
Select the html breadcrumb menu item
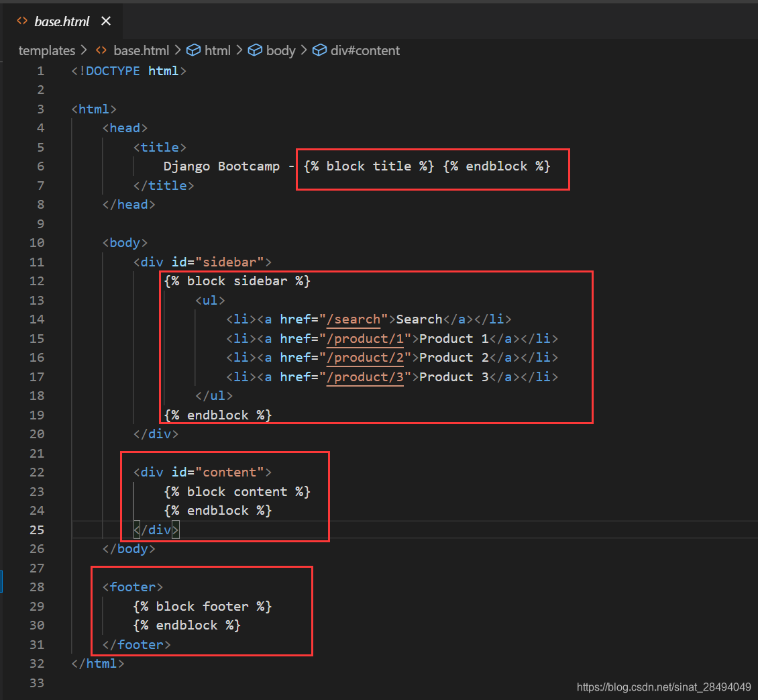[x=218, y=50]
